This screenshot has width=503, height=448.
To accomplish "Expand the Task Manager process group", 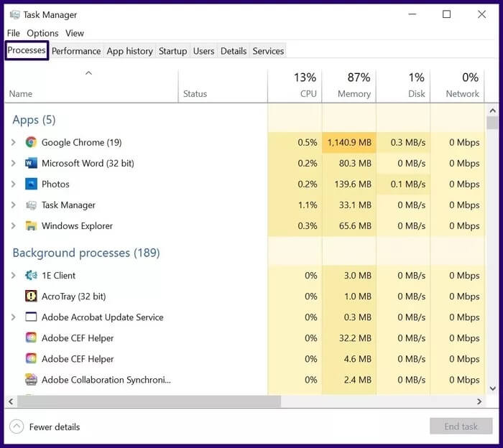I will tap(13, 205).
